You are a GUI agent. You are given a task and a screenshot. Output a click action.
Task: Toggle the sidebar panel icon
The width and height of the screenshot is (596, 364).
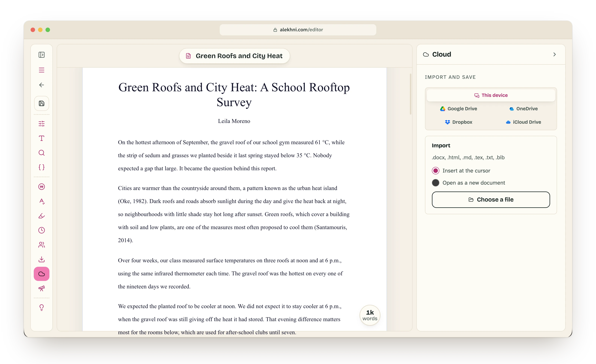click(42, 55)
